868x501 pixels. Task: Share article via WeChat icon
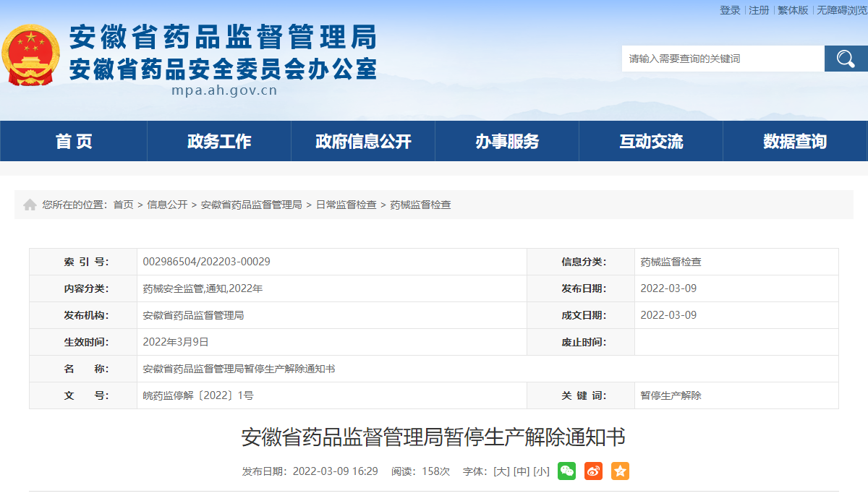coord(567,471)
